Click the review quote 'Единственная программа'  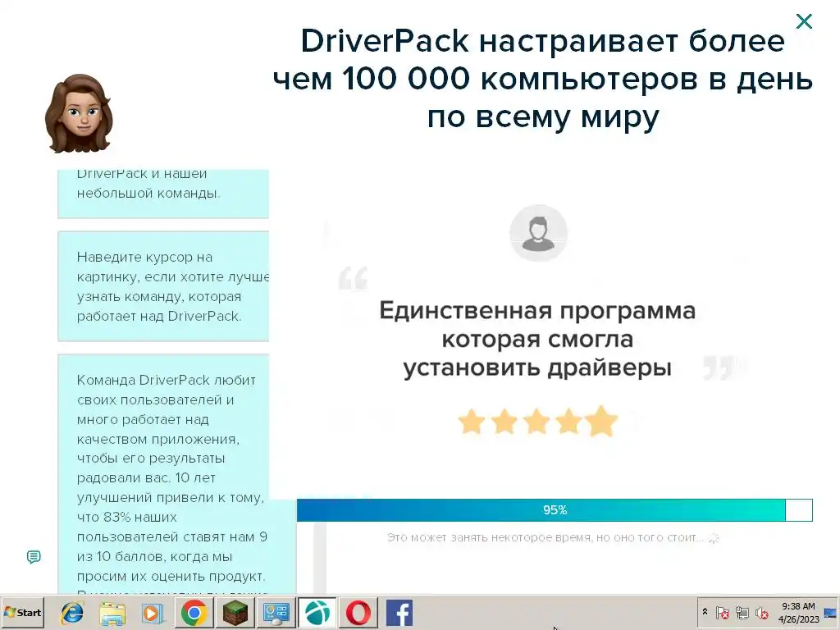click(537, 339)
